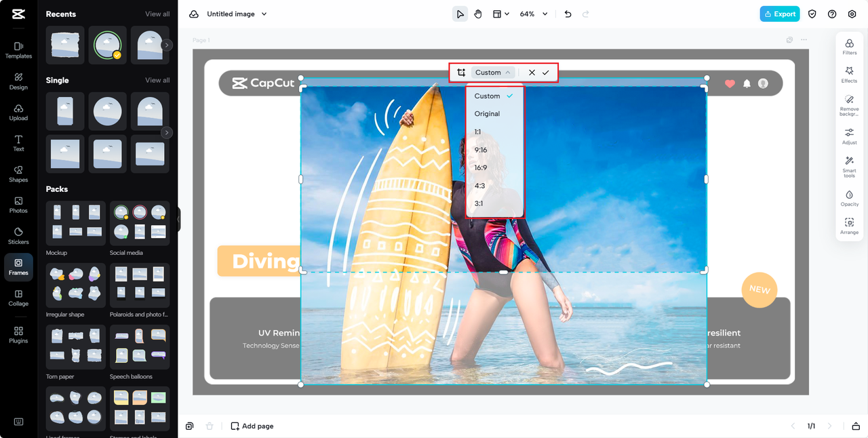Go to the next page arrow

830,426
